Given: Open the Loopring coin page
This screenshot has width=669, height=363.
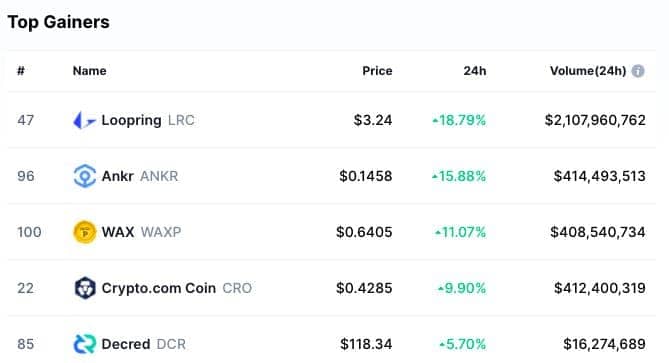Looking at the screenshot, I should point(148,120).
